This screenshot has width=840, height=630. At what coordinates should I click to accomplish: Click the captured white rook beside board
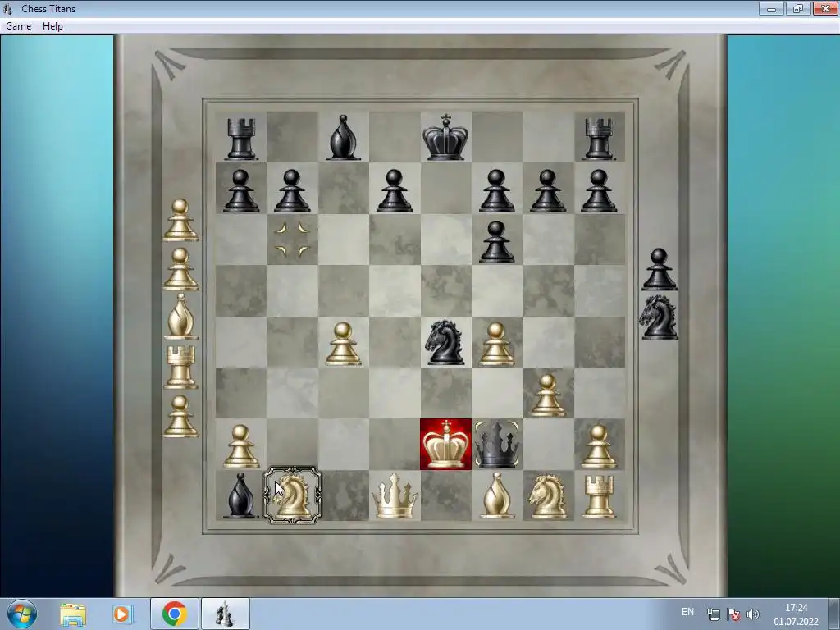pos(181,367)
